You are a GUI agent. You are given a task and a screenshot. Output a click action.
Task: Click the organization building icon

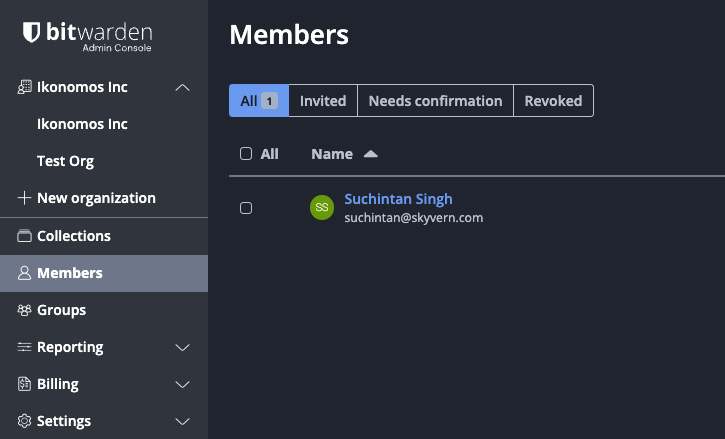pyautogui.click(x=25, y=87)
